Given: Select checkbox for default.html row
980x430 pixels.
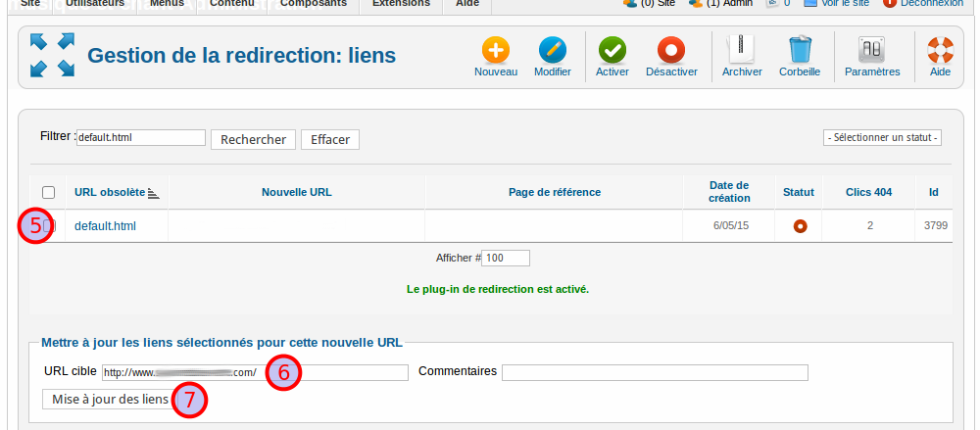Looking at the screenshot, I should [x=49, y=225].
